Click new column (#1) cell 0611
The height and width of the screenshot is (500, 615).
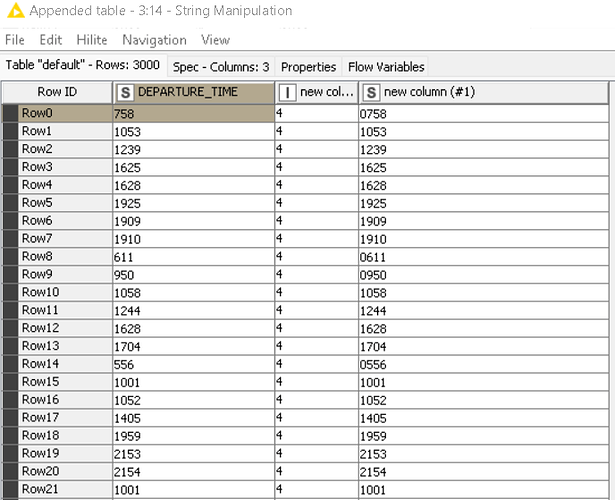483,257
